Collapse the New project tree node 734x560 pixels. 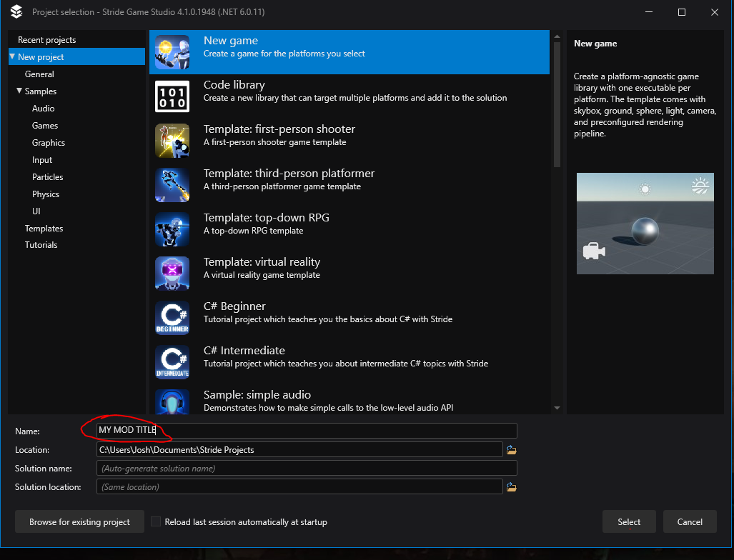pos(12,56)
